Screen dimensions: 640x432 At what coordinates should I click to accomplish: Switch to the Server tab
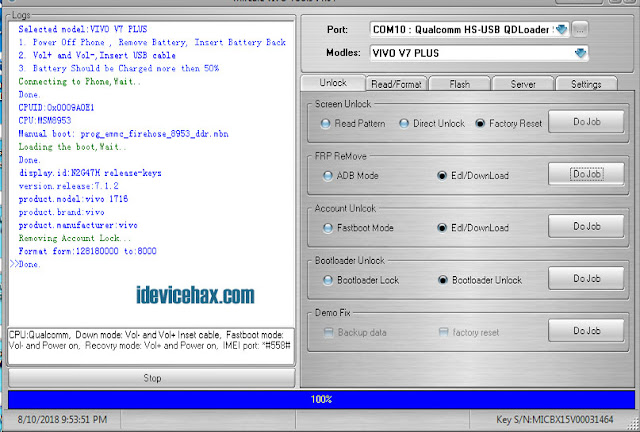coord(523,84)
